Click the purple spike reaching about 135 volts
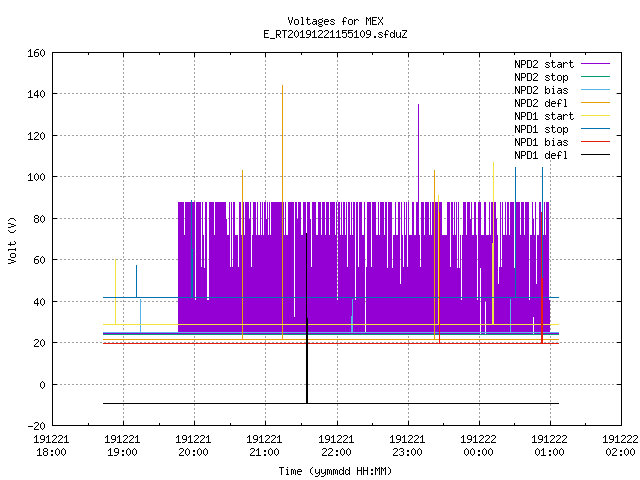Viewport: 640px width, 480px height. tap(418, 153)
